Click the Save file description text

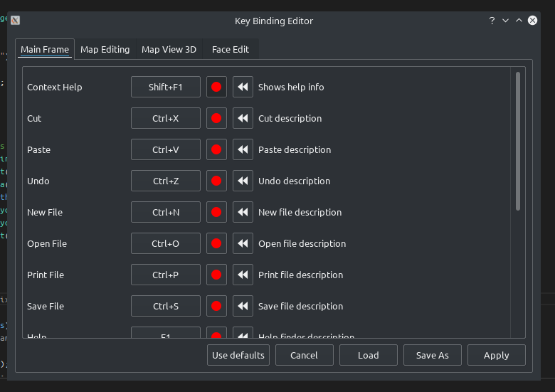(300, 307)
